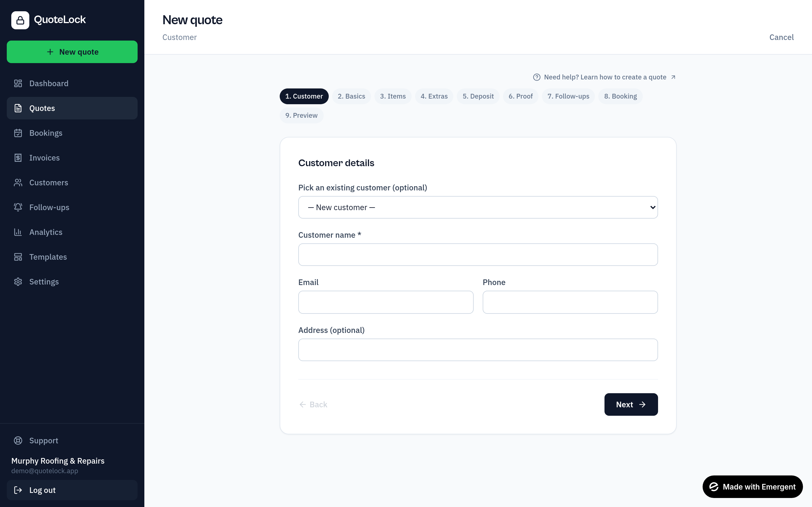Viewport: 812px width, 507px height.
Task: Expand the existing customer dropdown
Action: tap(478, 207)
